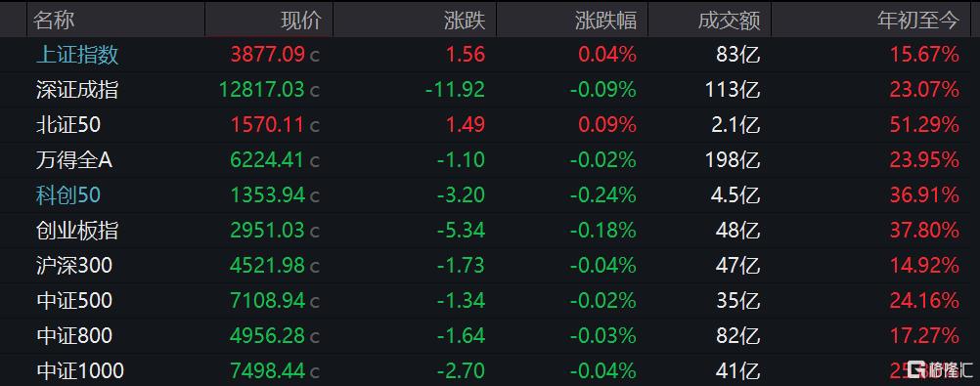Sort by the 涨跌幅 column header
The image size is (980, 386).
tap(605, 20)
